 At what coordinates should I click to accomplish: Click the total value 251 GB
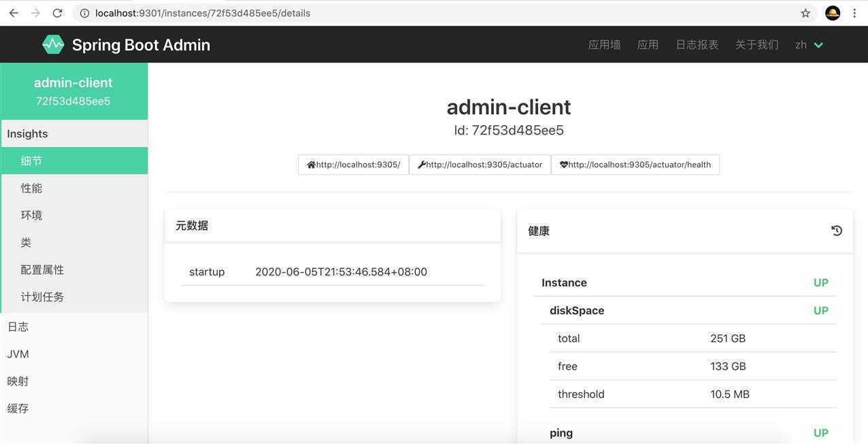tap(728, 339)
